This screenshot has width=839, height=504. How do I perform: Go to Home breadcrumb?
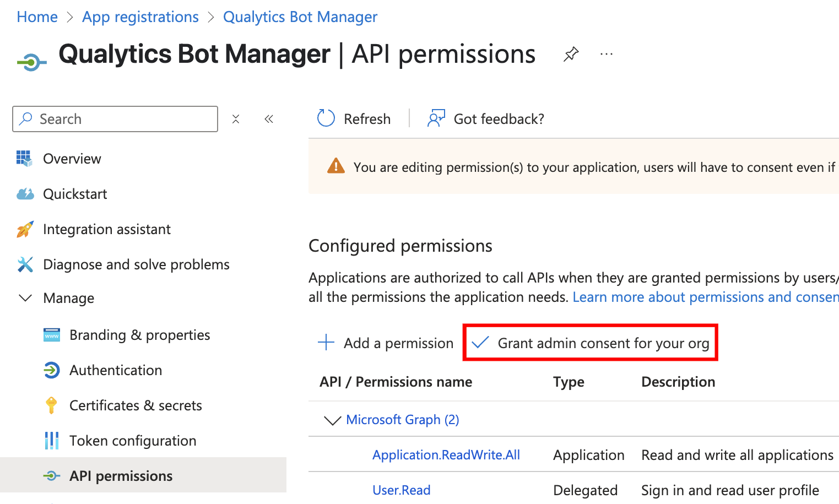pos(37,17)
